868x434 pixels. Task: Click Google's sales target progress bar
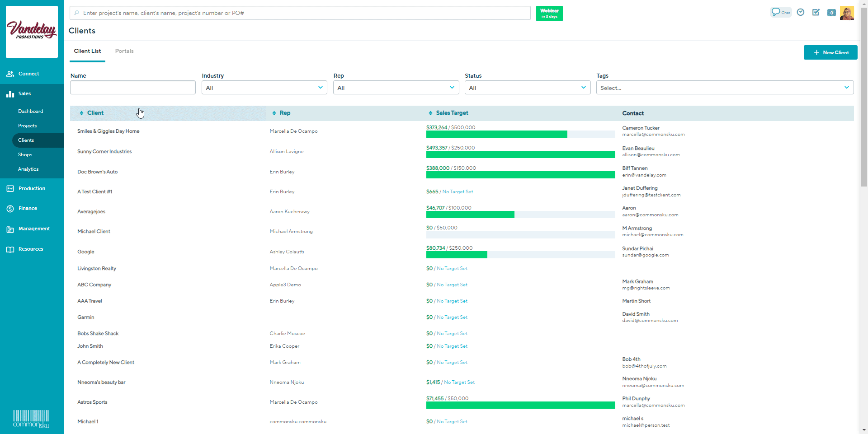point(520,255)
